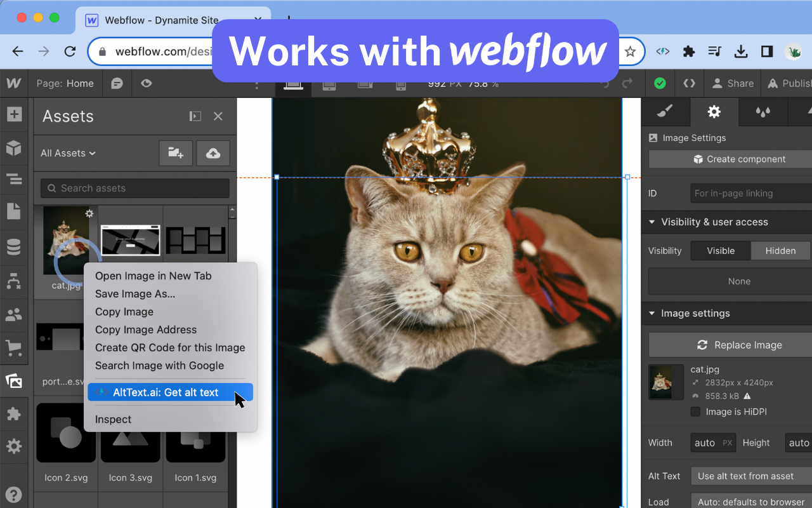Open the All Assets filter dropdown
Viewport: 812px width, 508px height.
click(68, 153)
